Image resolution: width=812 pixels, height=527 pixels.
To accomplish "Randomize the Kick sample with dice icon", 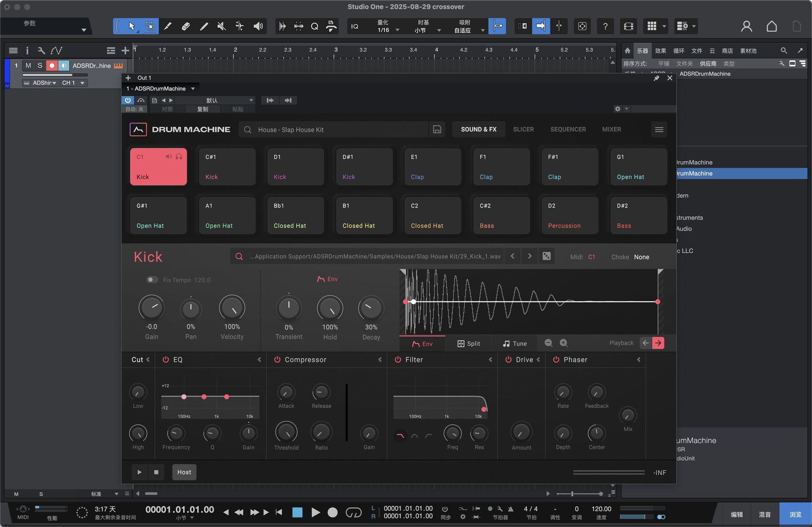I will (x=546, y=256).
